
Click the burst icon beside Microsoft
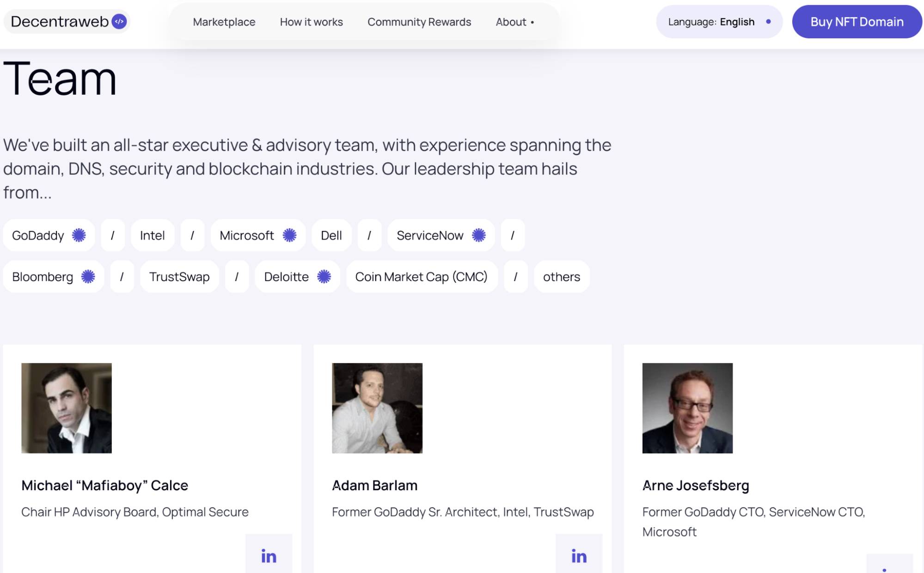289,235
